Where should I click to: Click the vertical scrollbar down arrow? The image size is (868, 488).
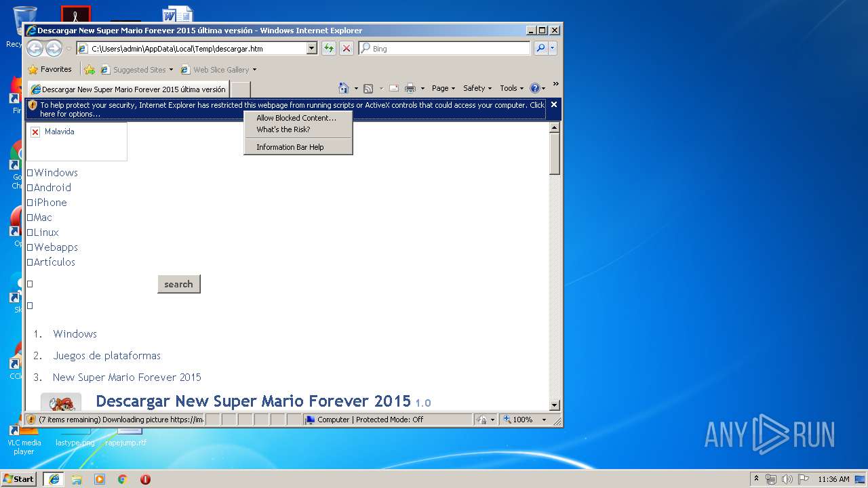point(555,405)
